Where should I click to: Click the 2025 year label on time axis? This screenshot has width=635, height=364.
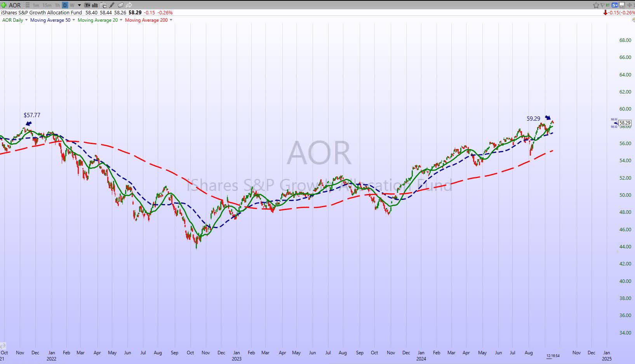tap(607, 359)
